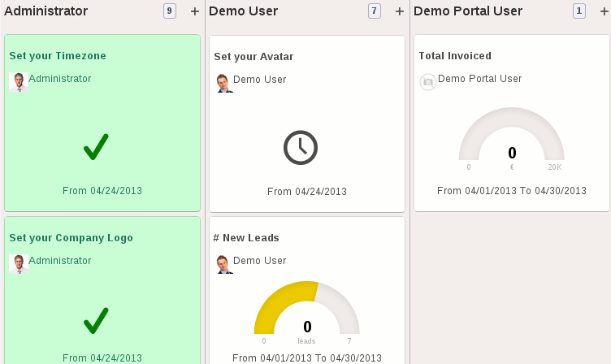Click the plus icon in Demo User column
Screen dimensions: 611x364
(399, 11)
